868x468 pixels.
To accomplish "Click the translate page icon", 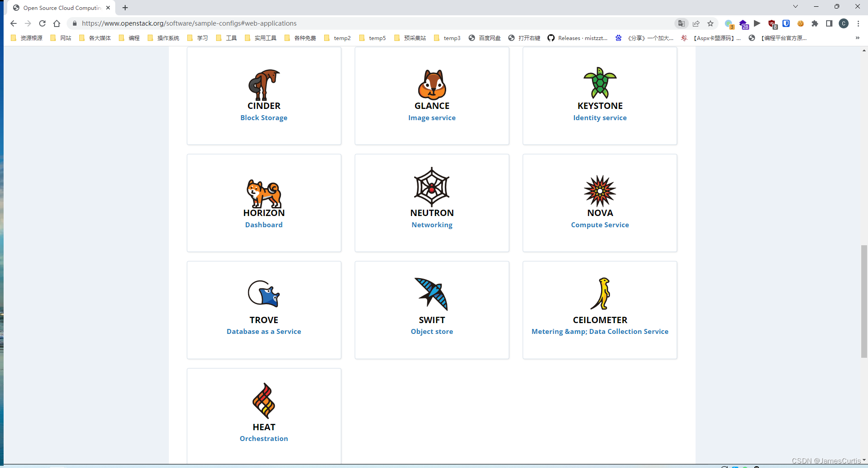I will pos(682,23).
